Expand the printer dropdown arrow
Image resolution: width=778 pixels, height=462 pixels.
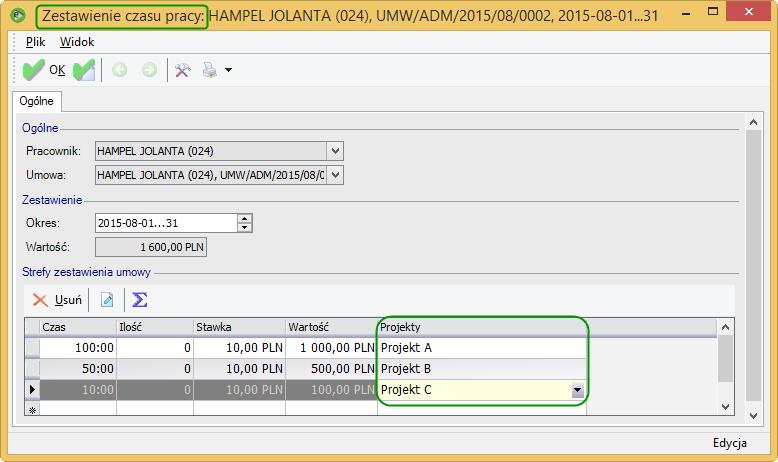pos(228,70)
